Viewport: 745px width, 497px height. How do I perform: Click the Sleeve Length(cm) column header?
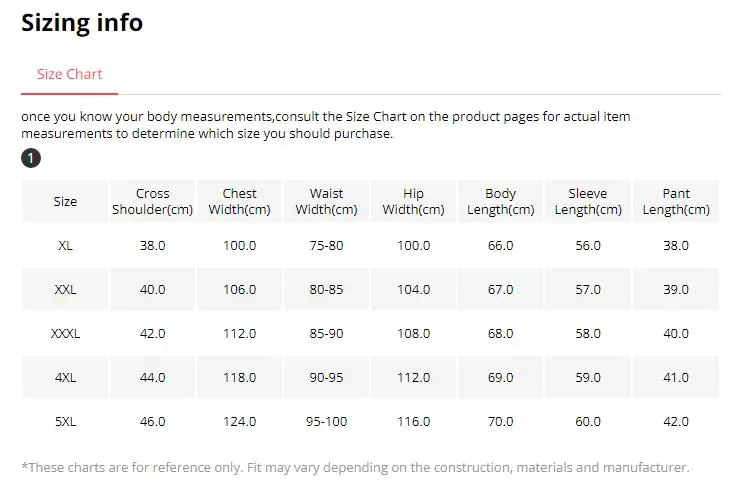coord(587,201)
